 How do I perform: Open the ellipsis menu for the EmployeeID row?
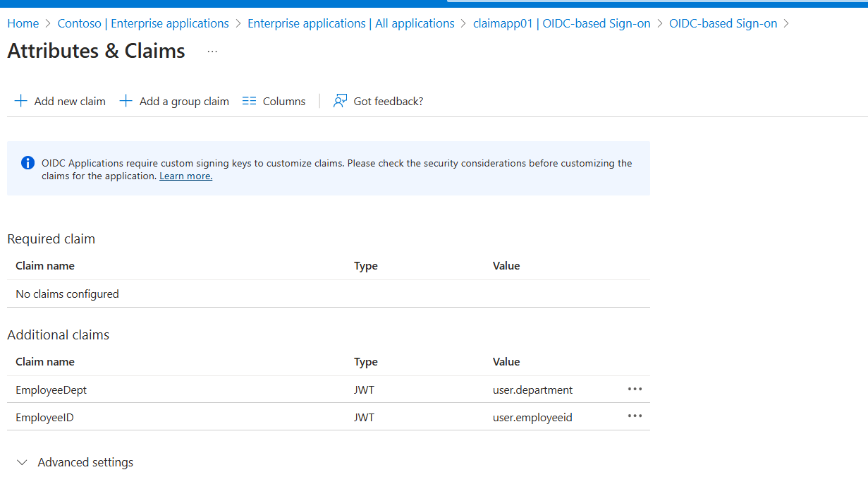click(x=635, y=416)
